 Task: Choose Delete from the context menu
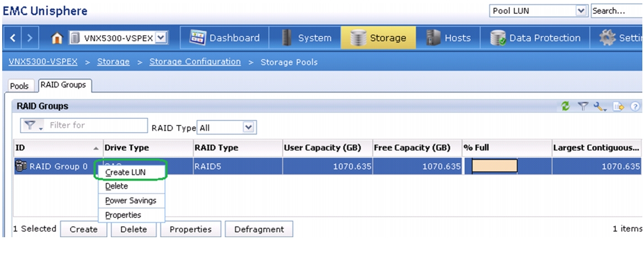coord(131,186)
